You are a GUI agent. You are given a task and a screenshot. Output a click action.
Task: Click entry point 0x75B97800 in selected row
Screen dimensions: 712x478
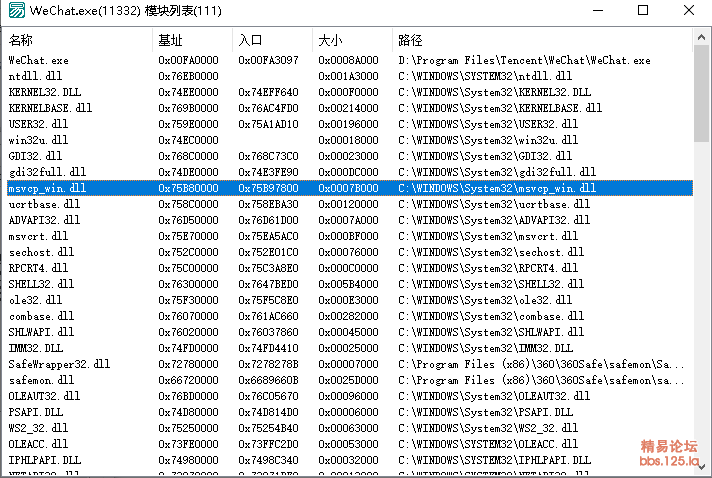pyautogui.click(x=268, y=188)
